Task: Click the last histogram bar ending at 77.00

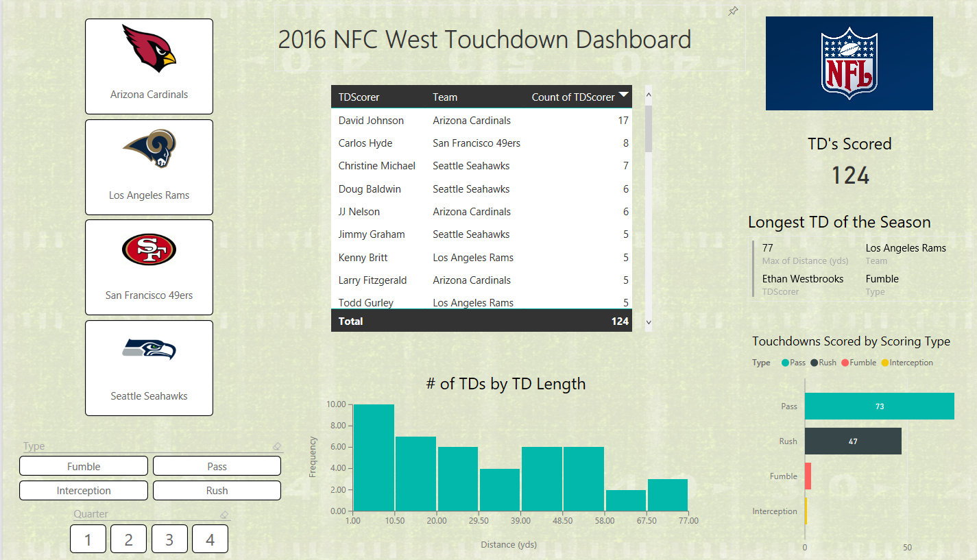Action: (x=668, y=495)
